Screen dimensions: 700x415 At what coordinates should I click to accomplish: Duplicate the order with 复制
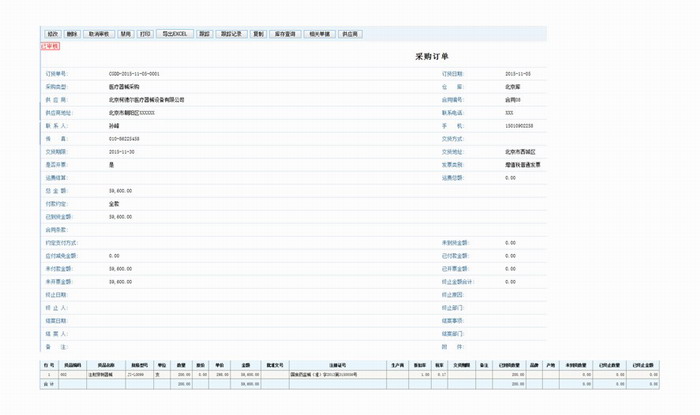[x=258, y=34]
